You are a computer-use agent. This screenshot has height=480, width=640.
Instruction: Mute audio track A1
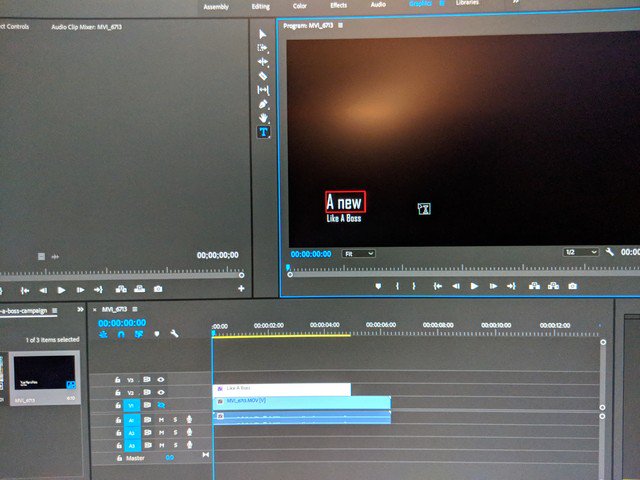point(162,420)
